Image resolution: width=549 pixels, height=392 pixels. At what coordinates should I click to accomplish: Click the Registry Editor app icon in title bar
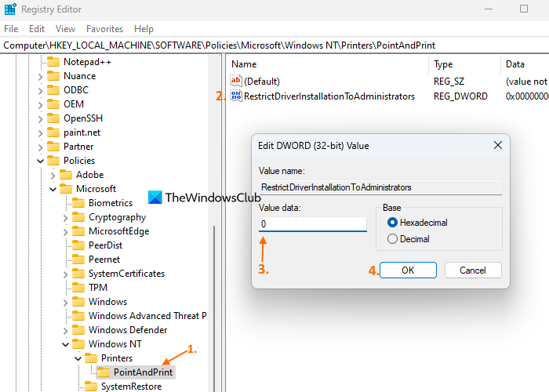click(x=9, y=9)
